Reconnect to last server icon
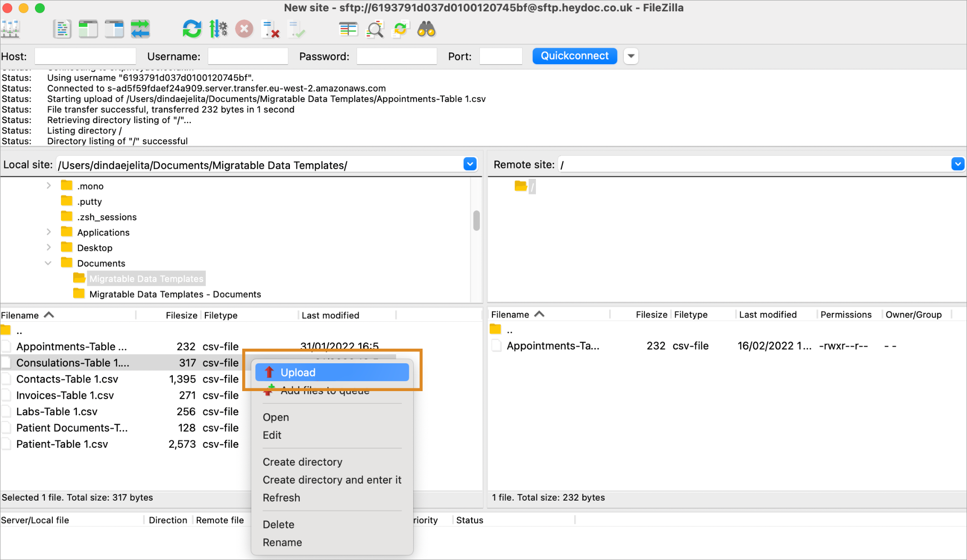Screen dimensions: 967x560 click(x=297, y=29)
